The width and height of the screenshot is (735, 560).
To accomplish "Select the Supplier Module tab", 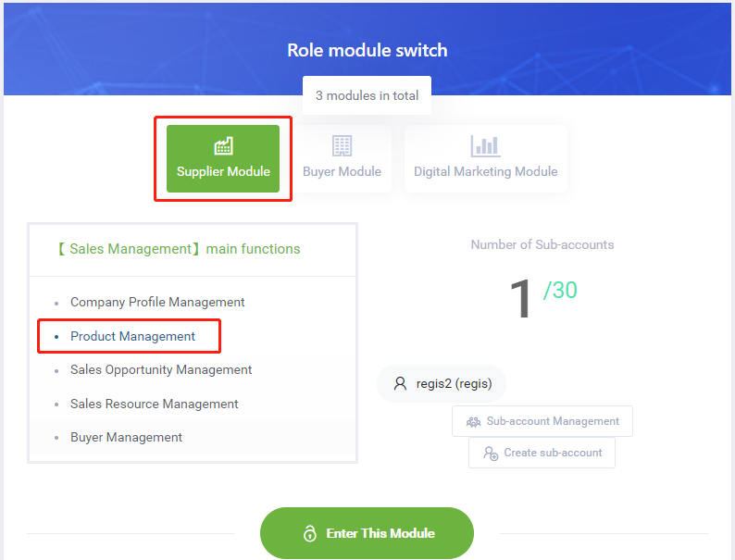I will 223,158.
